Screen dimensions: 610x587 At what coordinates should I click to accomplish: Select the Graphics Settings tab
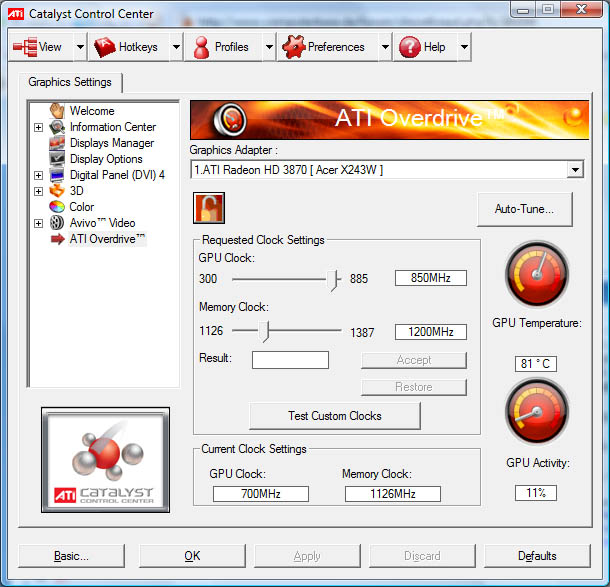70,82
